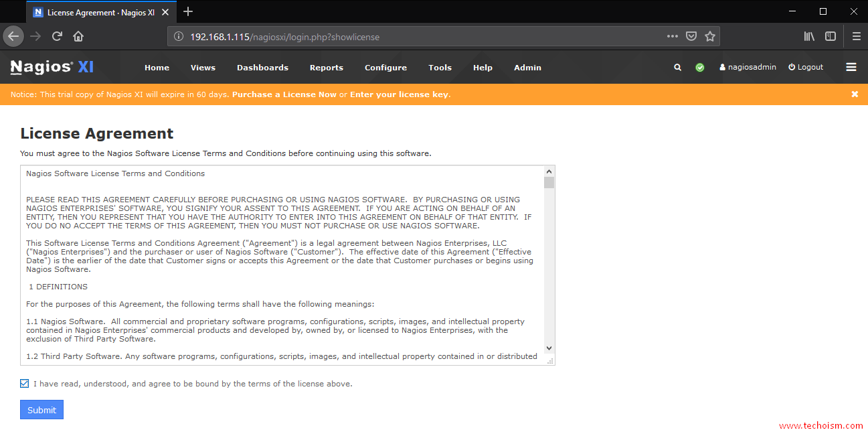
Task: Bookmark this page with the star icon
Action: click(x=710, y=36)
